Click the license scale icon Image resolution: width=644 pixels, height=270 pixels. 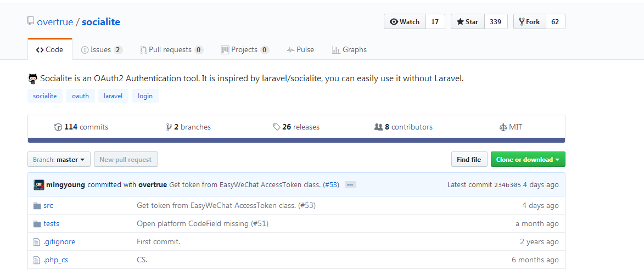(503, 127)
